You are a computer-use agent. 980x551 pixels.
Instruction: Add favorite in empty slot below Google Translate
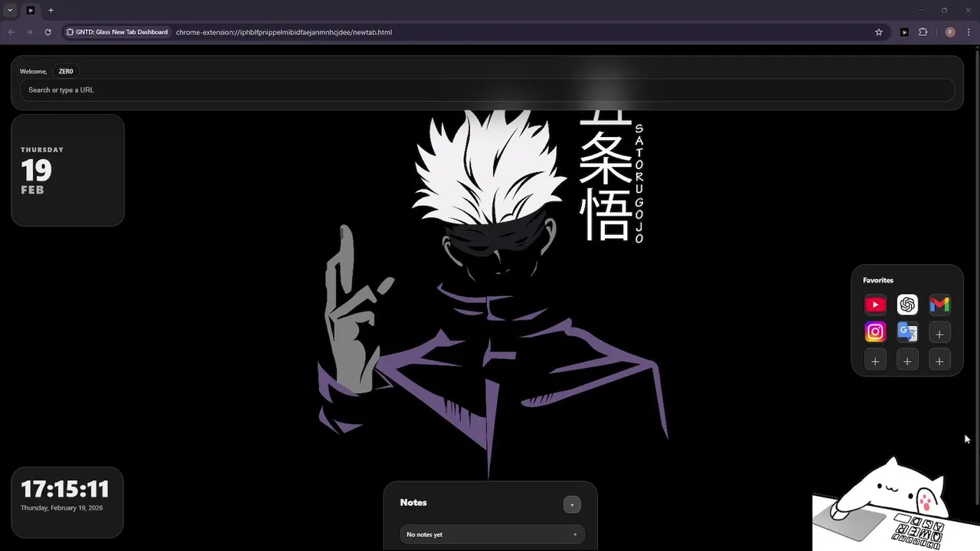907,360
